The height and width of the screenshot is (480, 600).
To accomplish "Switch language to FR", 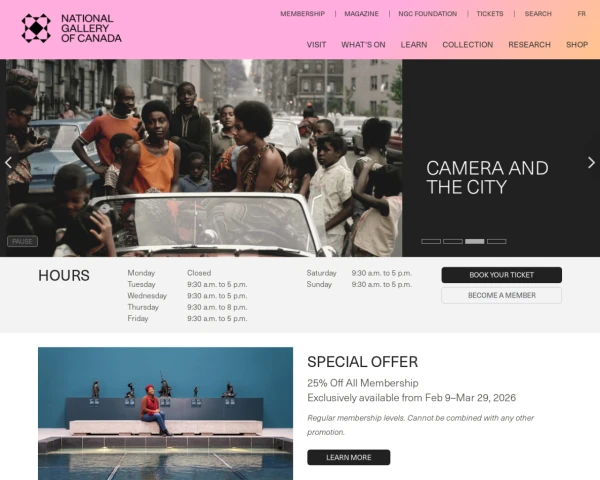I will click(582, 14).
